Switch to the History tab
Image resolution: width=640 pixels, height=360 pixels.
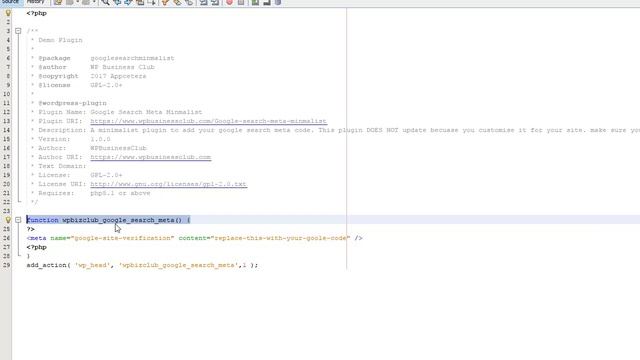(x=36, y=2)
